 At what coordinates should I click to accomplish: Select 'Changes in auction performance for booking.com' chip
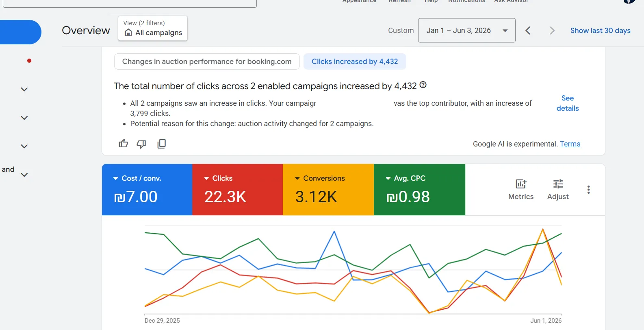207,61
